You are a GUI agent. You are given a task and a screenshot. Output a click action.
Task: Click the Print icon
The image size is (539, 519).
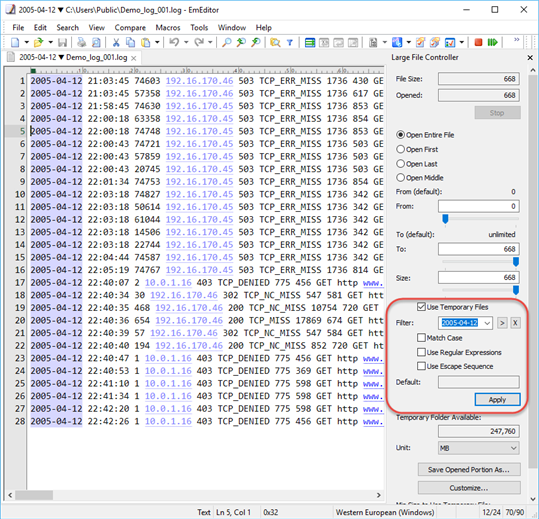pyautogui.click(x=81, y=43)
